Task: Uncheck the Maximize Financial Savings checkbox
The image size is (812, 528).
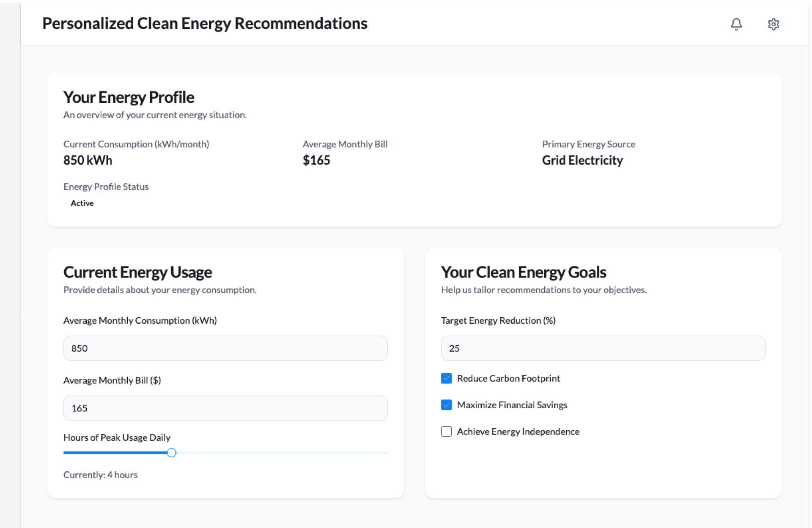Action: (446, 405)
